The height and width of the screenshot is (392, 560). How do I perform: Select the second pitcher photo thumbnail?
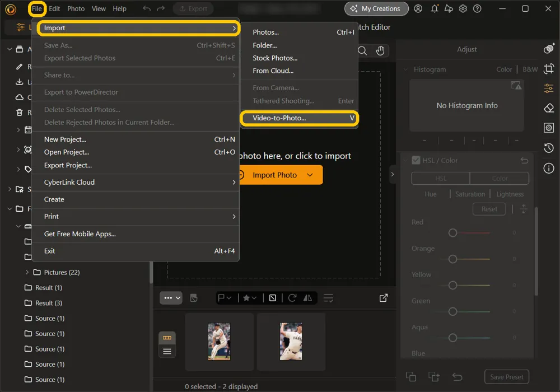[x=291, y=341]
